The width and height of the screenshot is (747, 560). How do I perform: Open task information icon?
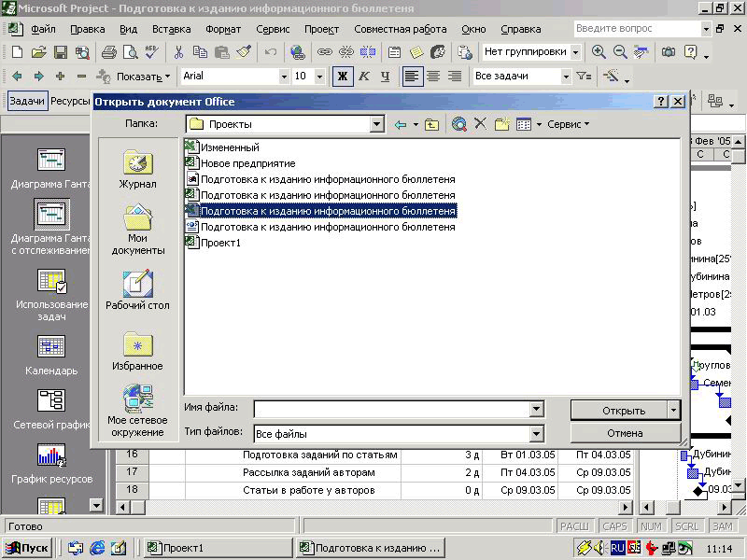394,52
